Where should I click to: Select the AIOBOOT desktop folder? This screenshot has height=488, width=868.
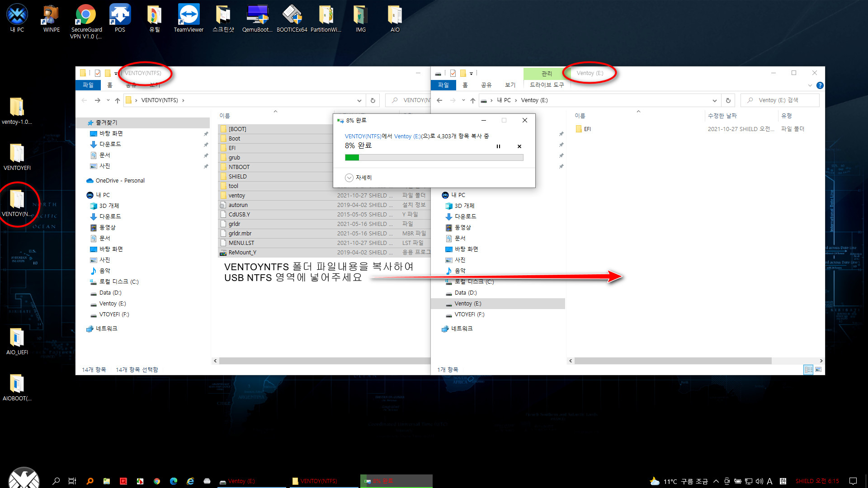[17, 387]
